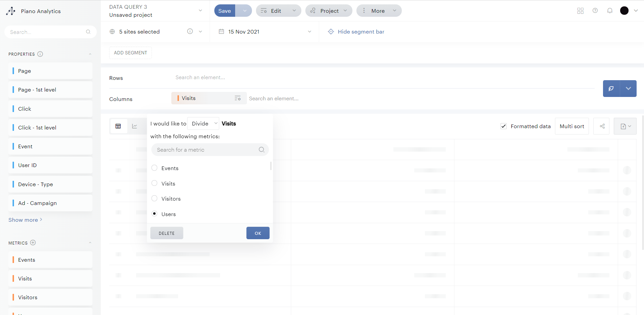
Task: Click the sites info icon
Action: tap(190, 32)
